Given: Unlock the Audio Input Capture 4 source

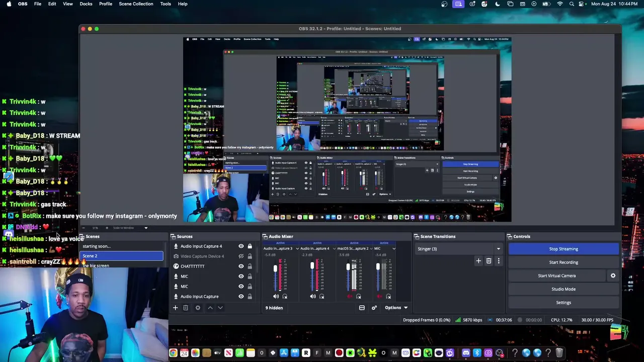Looking at the screenshot, I should pos(250,246).
